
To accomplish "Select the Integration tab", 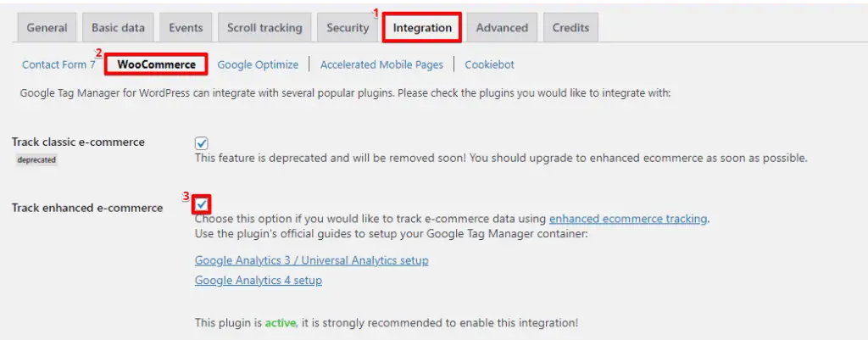I will 422,28.
